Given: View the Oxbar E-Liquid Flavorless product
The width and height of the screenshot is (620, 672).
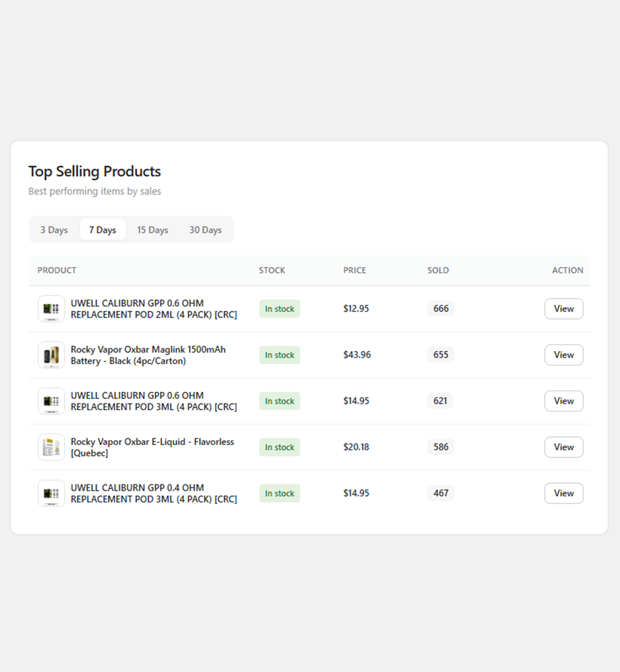Looking at the screenshot, I should 564,447.
